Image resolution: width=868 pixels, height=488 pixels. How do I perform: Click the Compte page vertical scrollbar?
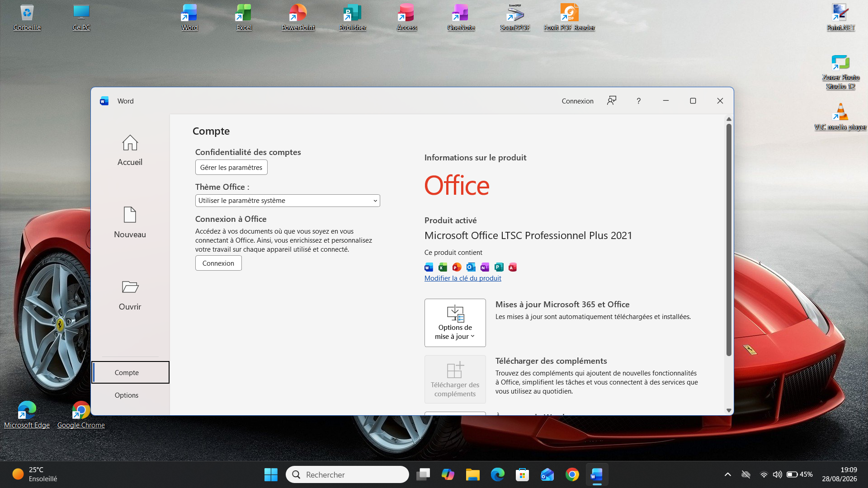point(729,239)
